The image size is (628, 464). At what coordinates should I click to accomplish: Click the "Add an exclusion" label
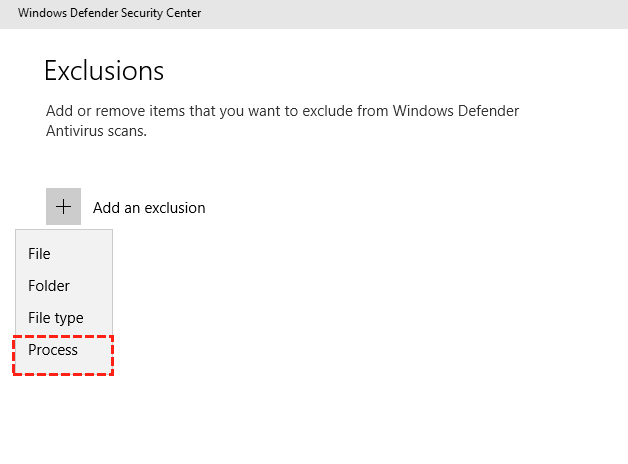click(149, 208)
